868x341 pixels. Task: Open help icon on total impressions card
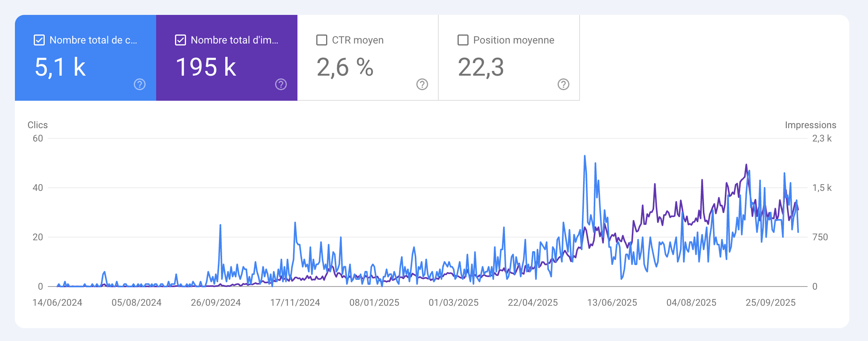pos(281,84)
